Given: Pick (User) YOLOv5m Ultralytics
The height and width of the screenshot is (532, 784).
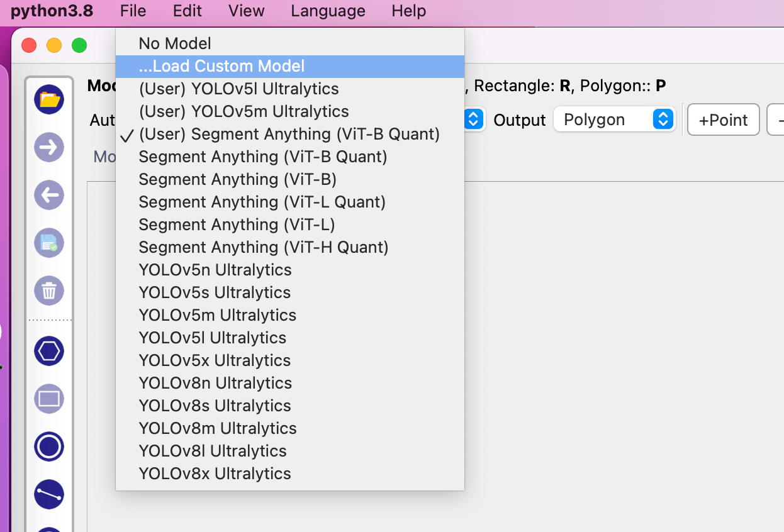Looking at the screenshot, I should [290, 111].
